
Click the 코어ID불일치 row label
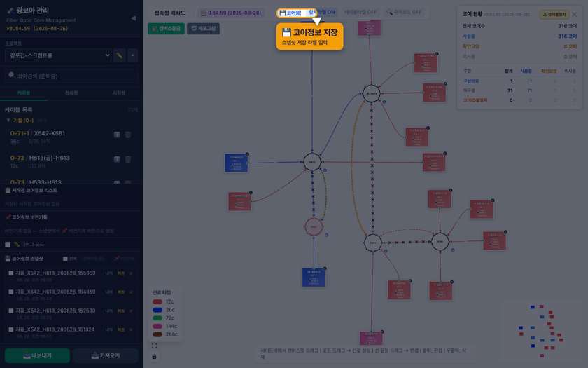[475, 100]
